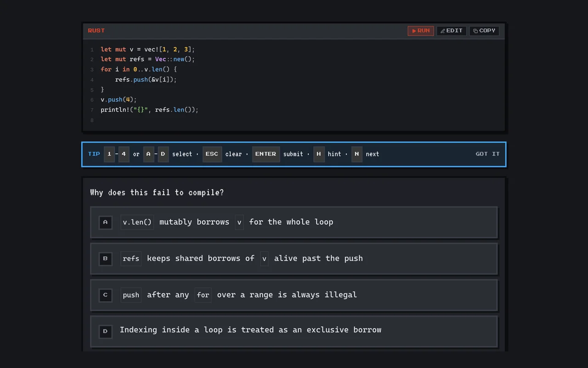Click the 'for' code chip in answer C

pyautogui.click(x=203, y=295)
